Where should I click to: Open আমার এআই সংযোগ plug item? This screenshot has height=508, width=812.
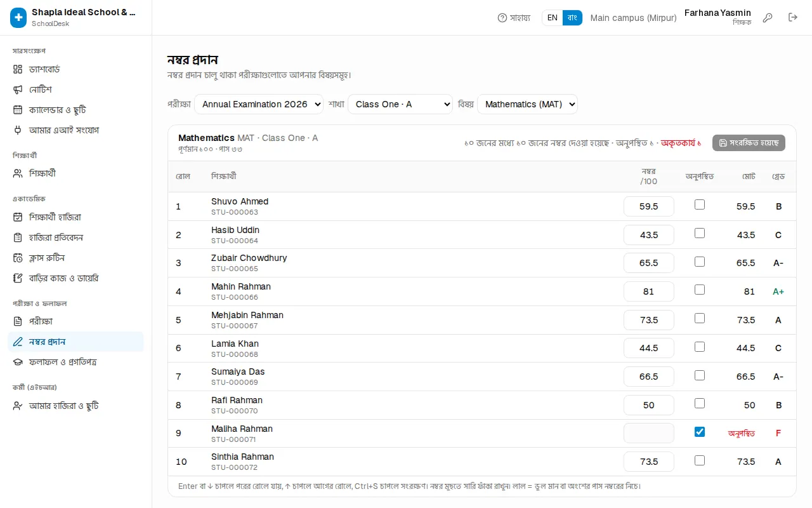[75, 130]
